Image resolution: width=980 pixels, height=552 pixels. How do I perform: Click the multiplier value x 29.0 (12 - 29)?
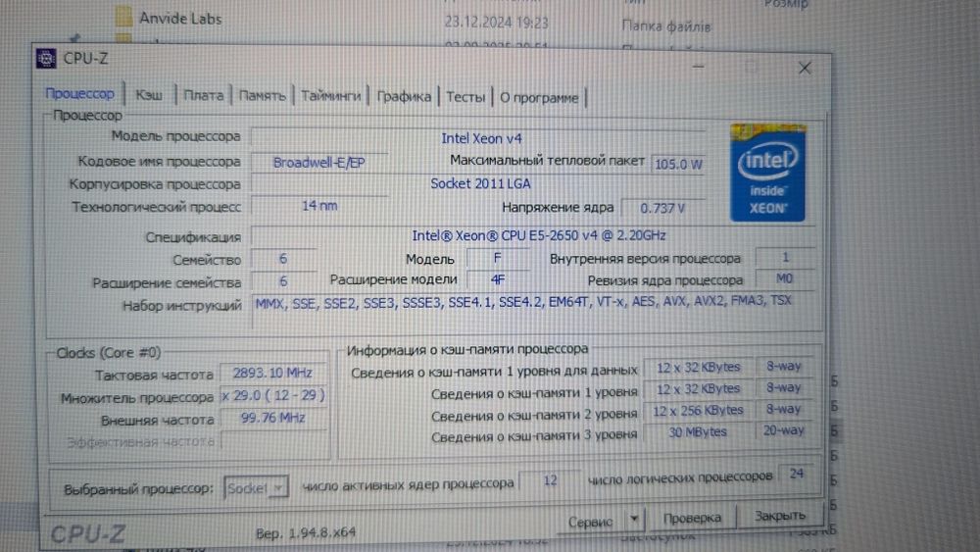[x=272, y=395]
